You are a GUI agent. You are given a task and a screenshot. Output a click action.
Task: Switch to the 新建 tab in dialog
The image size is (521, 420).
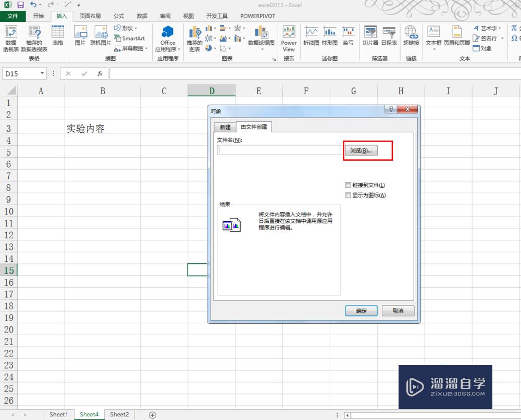coord(225,126)
